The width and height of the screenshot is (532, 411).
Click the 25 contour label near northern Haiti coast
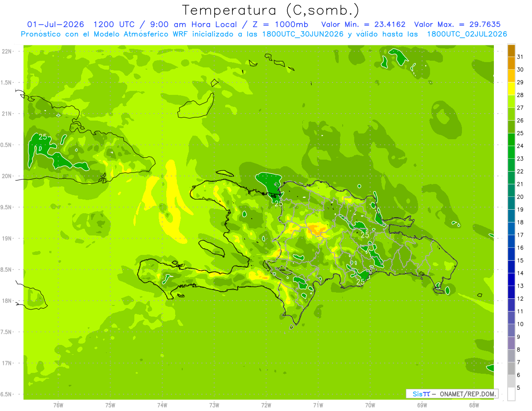pos(278,204)
